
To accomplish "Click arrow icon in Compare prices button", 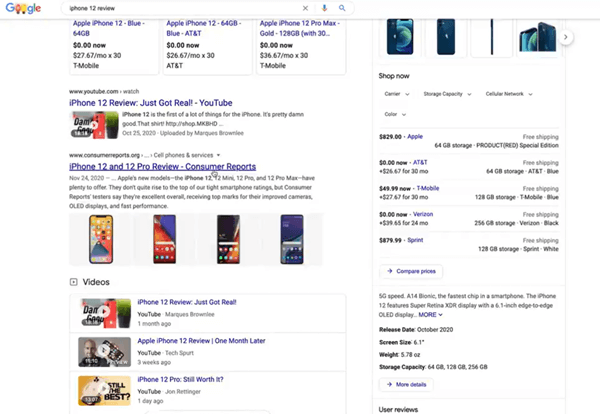I will [390, 271].
